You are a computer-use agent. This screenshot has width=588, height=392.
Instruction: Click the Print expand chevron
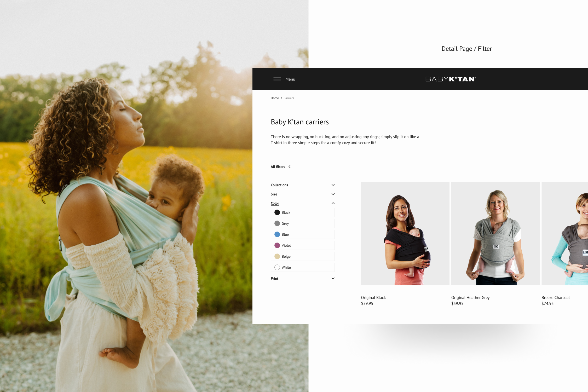(333, 278)
